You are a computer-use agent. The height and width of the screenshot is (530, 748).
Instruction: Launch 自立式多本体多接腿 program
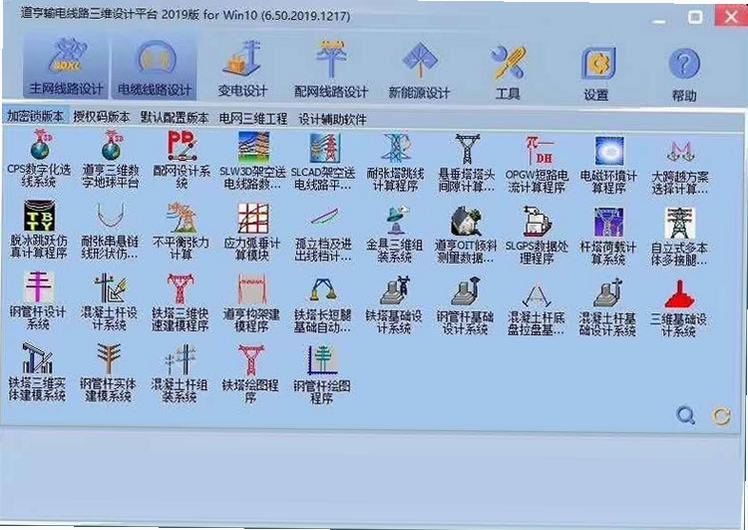[x=679, y=238]
